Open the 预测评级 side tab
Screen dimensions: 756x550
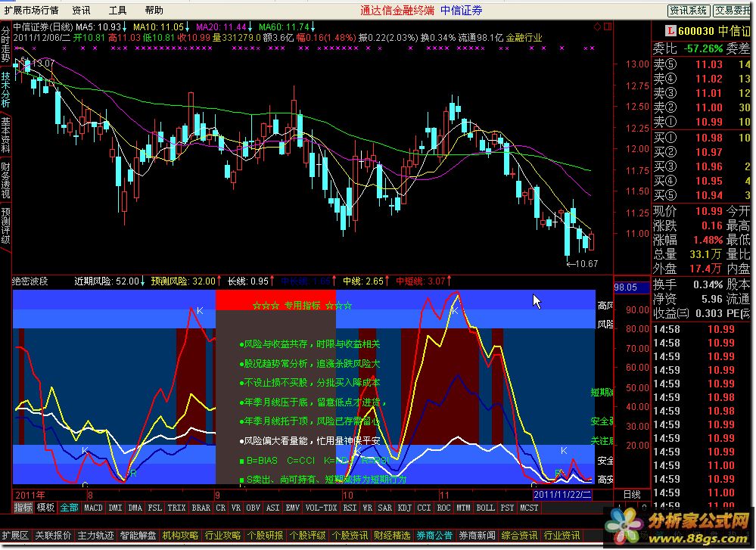pos(5,225)
